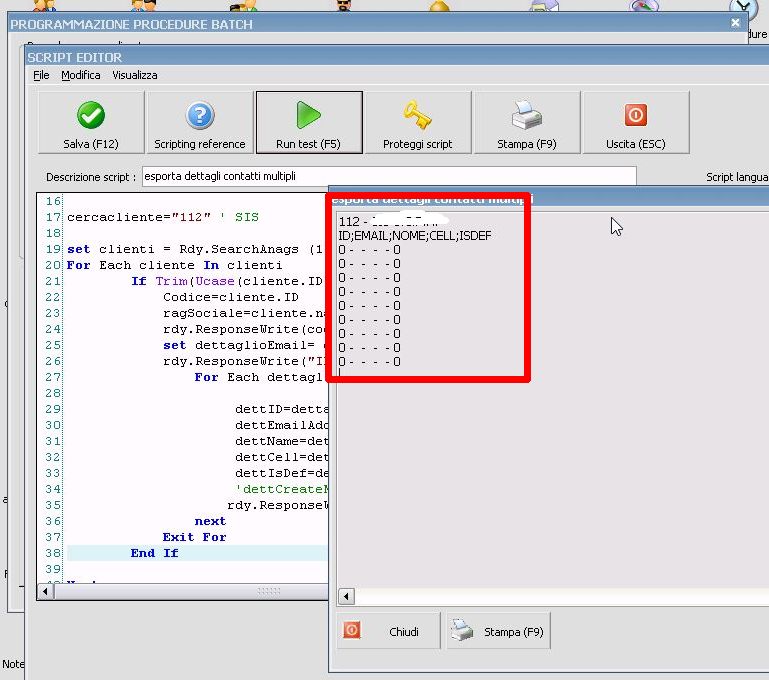The width and height of the screenshot is (769, 680).
Task: Click the 'set dettaglioEmail=' line 25
Action: (245, 345)
